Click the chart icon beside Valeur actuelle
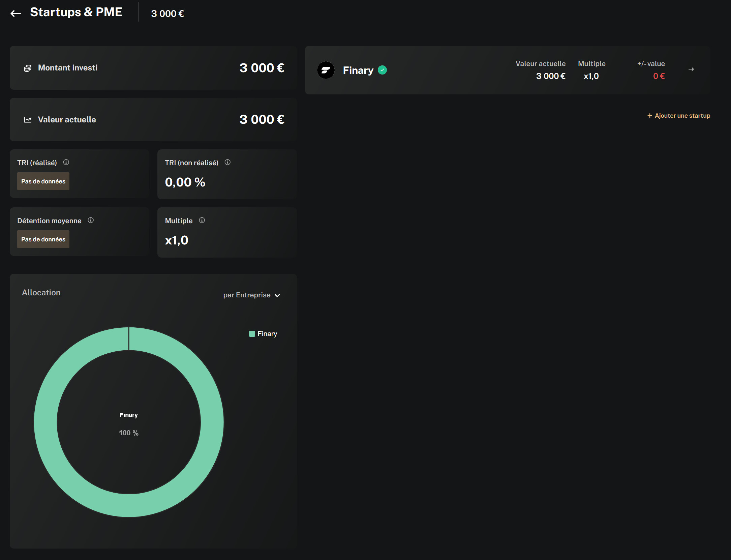 coord(28,120)
